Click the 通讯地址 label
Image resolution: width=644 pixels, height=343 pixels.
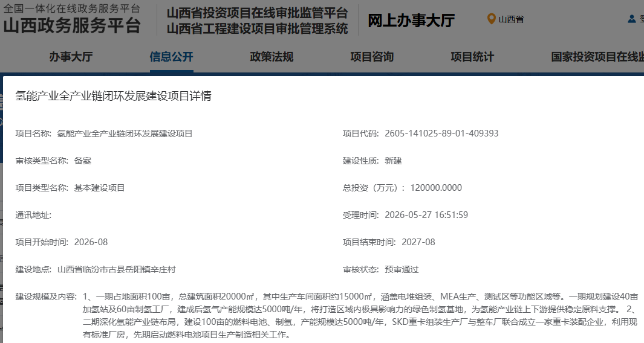[x=33, y=215]
